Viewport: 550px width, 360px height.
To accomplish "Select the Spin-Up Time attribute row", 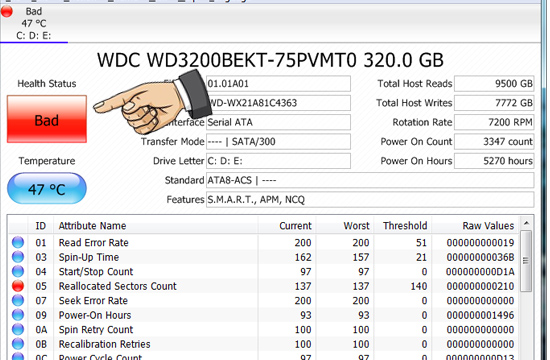I will coord(264,257).
